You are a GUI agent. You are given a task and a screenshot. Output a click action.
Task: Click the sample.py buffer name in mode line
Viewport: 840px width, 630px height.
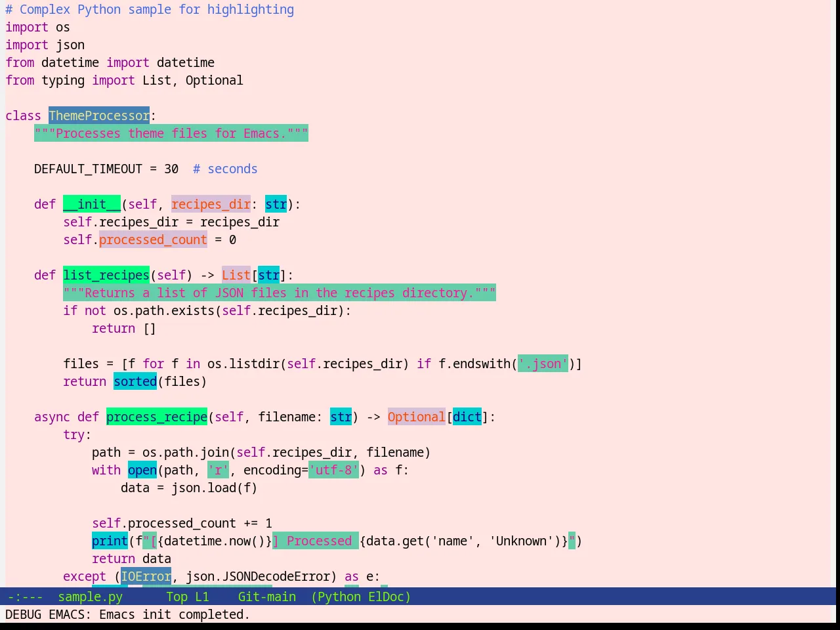(90, 597)
